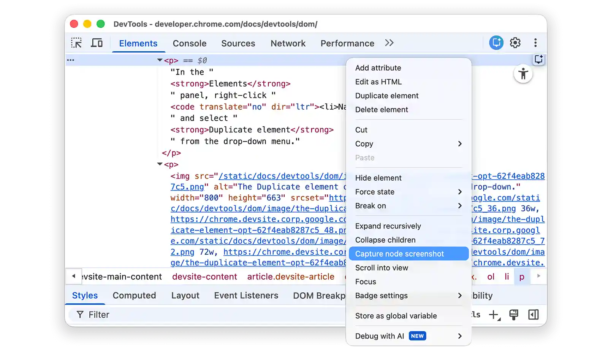
Task: Open the Force state submenu
Action: (x=408, y=192)
